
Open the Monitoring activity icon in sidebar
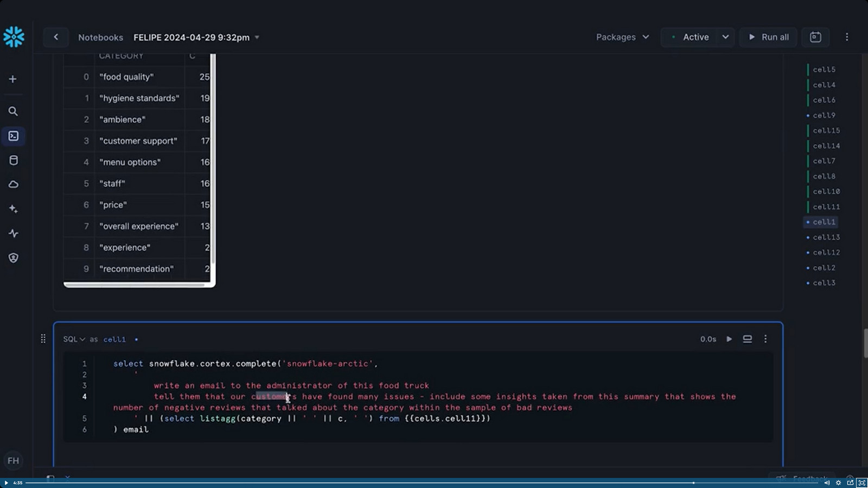coord(14,233)
